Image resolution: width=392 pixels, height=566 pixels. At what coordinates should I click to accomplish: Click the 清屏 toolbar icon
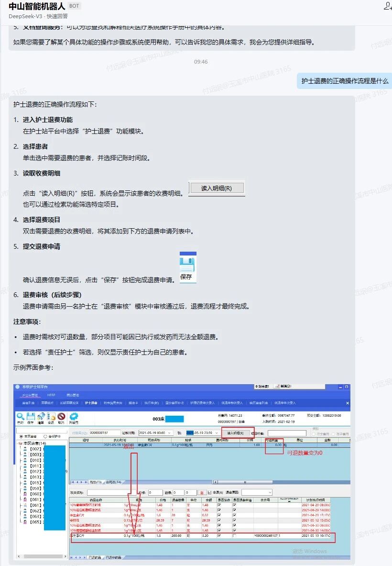tap(41, 417)
